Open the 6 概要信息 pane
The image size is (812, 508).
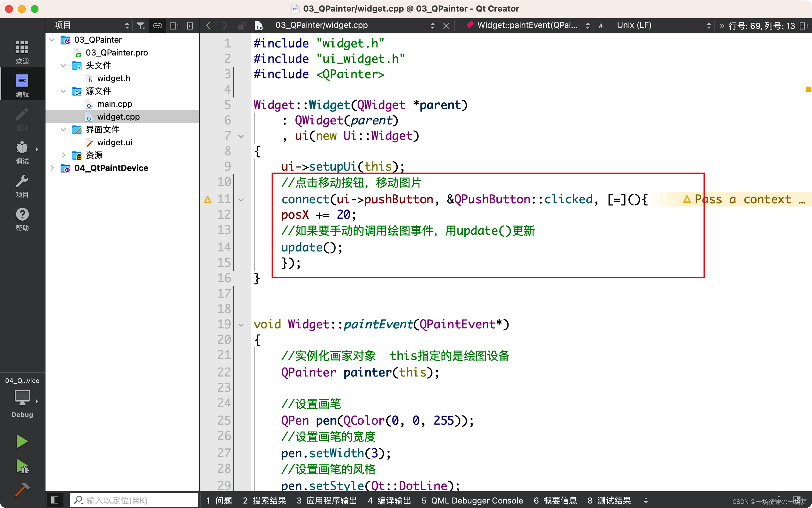(x=555, y=500)
